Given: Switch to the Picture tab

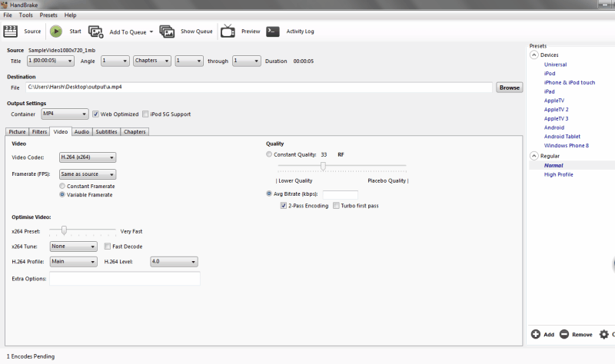Looking at the screenshot, I should click(17, 132).
